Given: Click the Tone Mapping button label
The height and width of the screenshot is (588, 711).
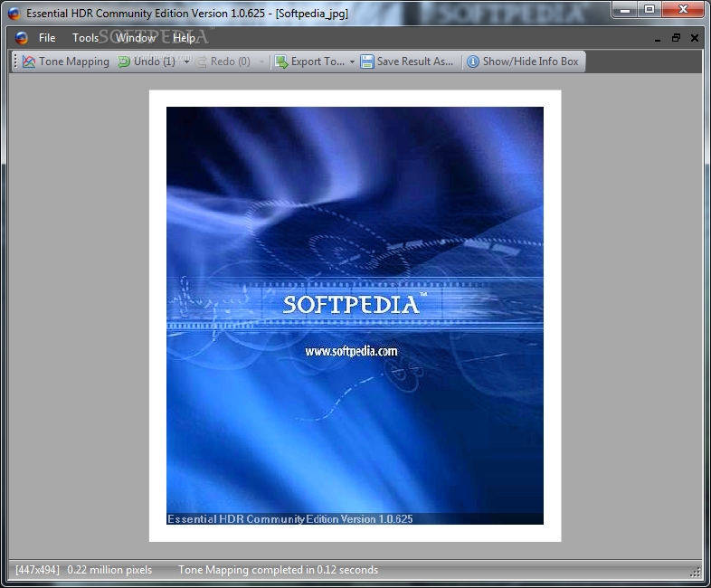Looking at the screenshot, I should click(x=74, y=62).
